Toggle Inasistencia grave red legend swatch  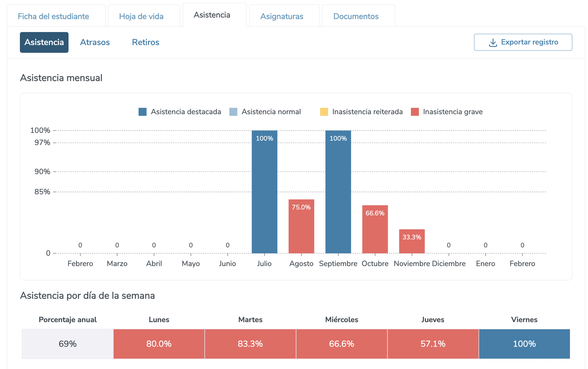click(415, 112)
